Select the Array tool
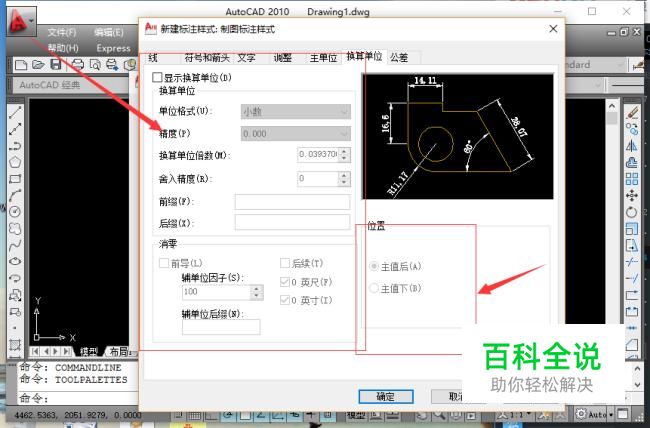The height and width of the screenshot is (428, 650). click(632, 179)
